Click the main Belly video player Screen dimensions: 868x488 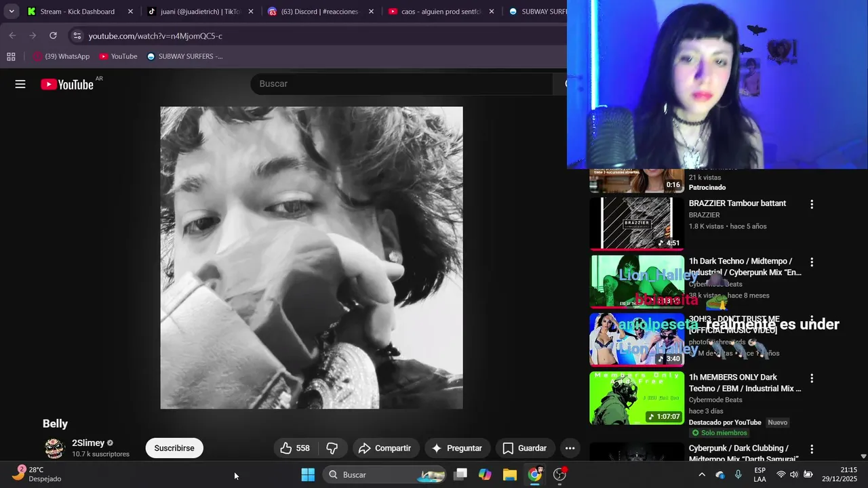coord(311,258)
